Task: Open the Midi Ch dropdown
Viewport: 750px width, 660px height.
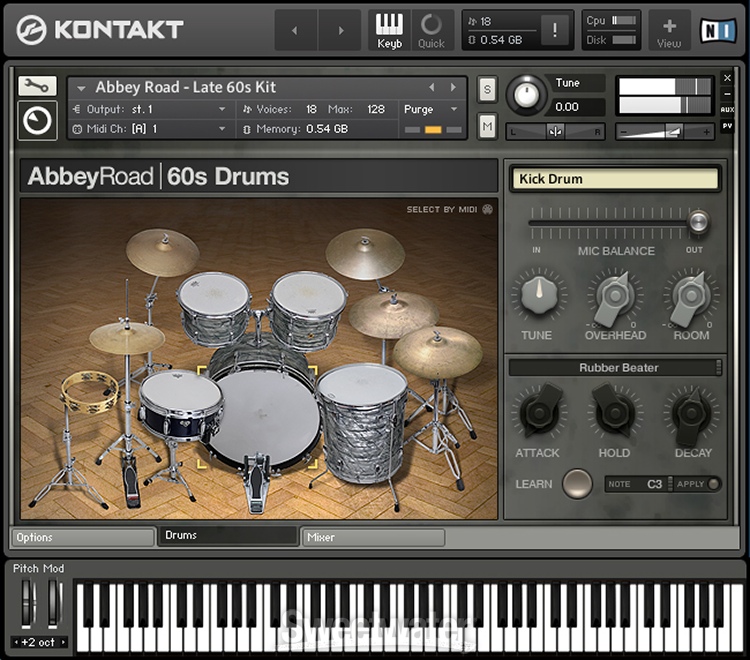Action: pos(149,129)
